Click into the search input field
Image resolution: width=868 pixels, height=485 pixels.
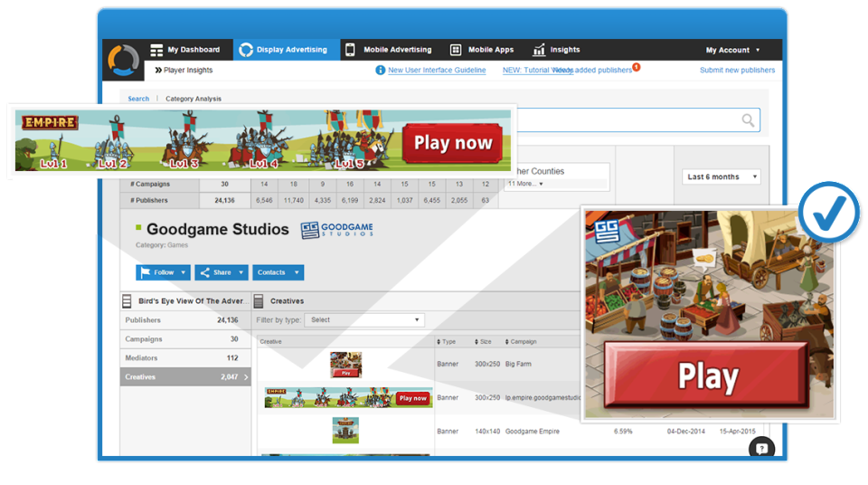click(x=637, y=120)
